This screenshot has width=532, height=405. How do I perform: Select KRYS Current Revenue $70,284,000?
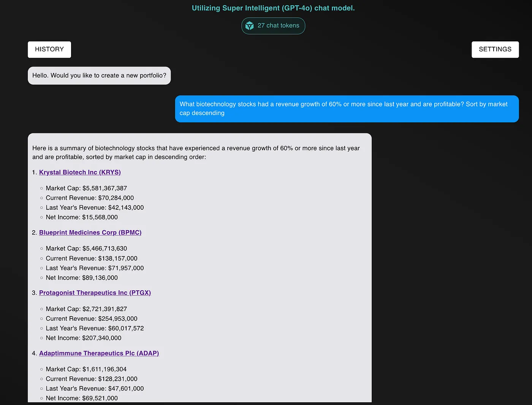click(90, 198)
